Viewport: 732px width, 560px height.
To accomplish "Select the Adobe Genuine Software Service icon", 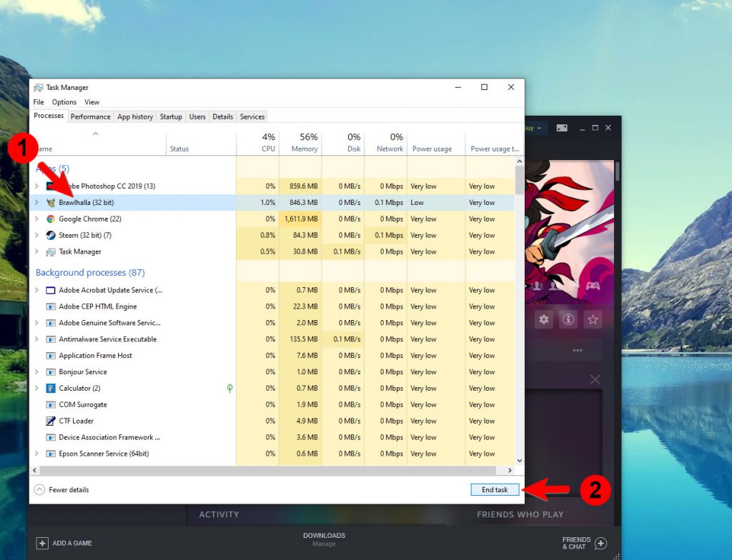I will 51,323.
